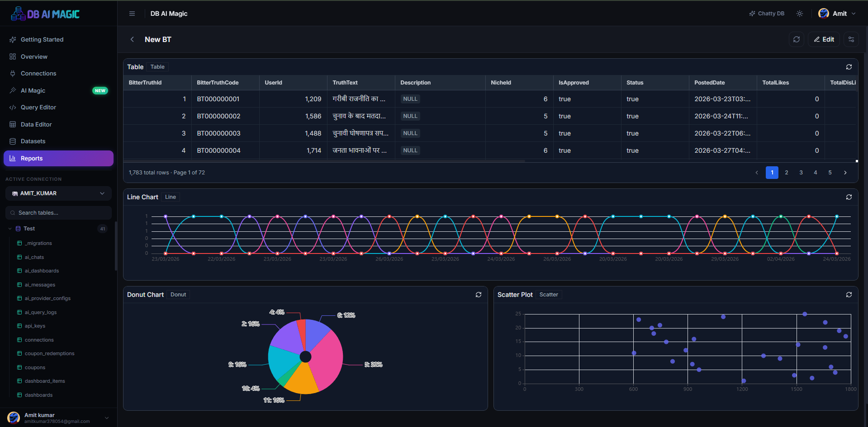Image resolution: width=868 pixels, height=427 pixels.
Task: Click the Edit report button
Action: point(824,39)
